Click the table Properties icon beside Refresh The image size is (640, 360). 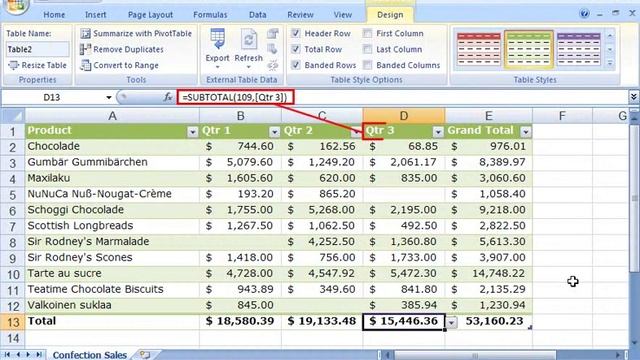(273, 34)
